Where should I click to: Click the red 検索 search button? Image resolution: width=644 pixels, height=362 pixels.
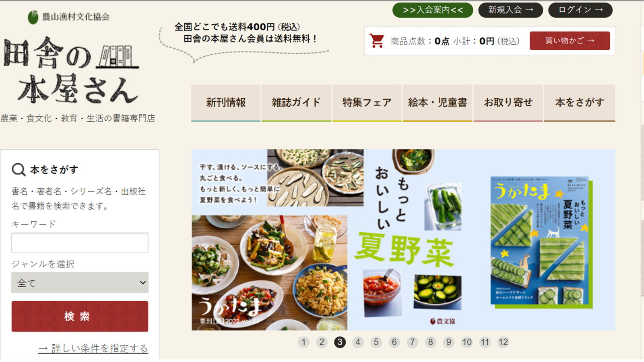(x=80, y=317)
